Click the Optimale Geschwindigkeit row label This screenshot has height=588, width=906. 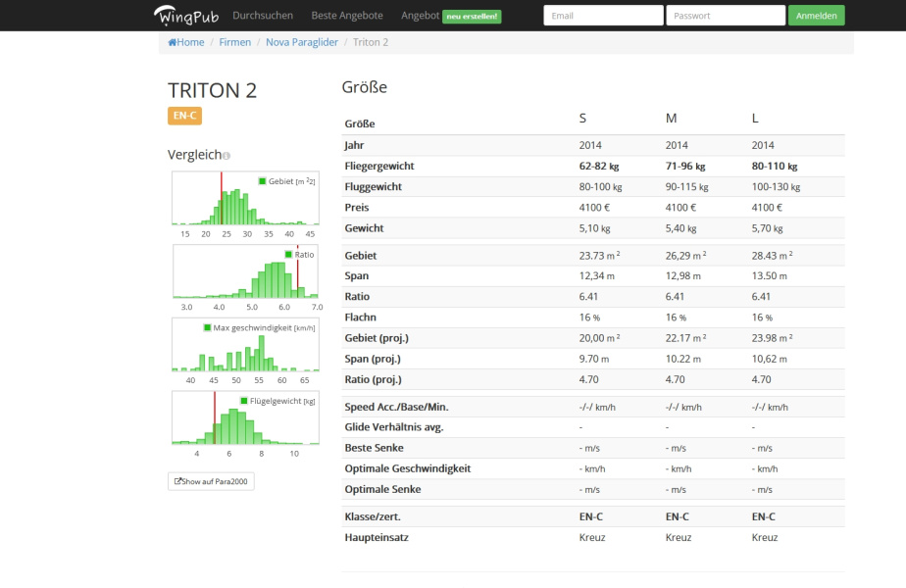click(x=407, y=468)
